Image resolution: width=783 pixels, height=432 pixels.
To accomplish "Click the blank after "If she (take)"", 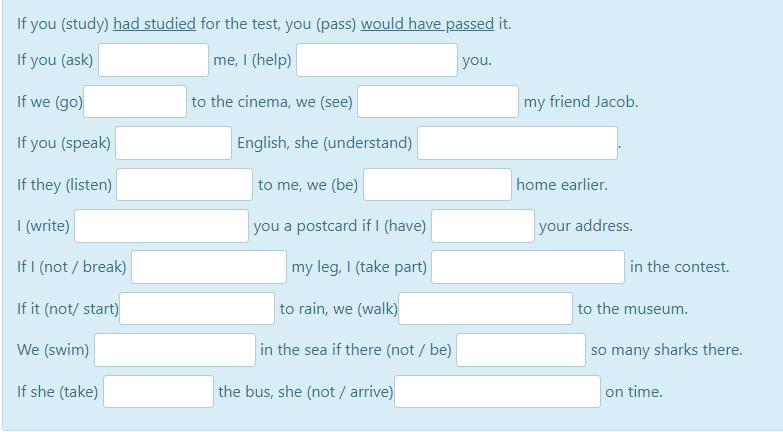I will (x=158, y=392).
